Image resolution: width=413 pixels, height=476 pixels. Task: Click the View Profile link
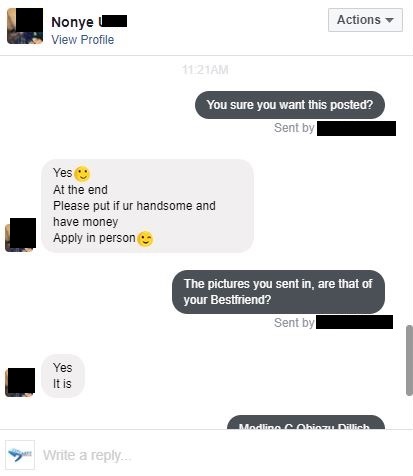point(83,40)
